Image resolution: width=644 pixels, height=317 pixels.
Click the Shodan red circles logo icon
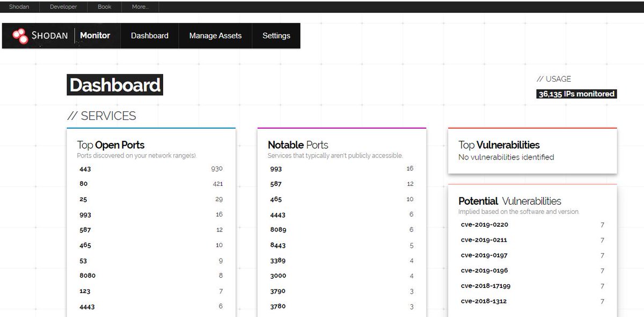point(20,36)
